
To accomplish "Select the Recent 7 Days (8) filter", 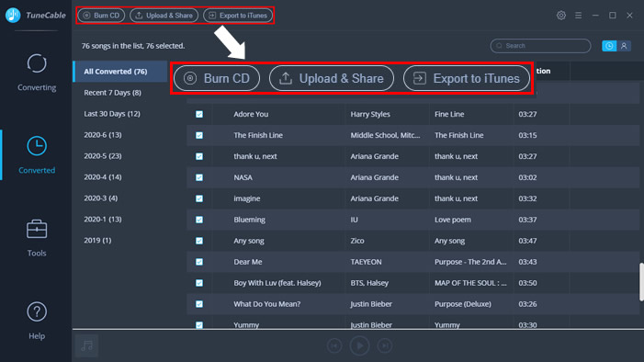I will (x=112, y=93).
